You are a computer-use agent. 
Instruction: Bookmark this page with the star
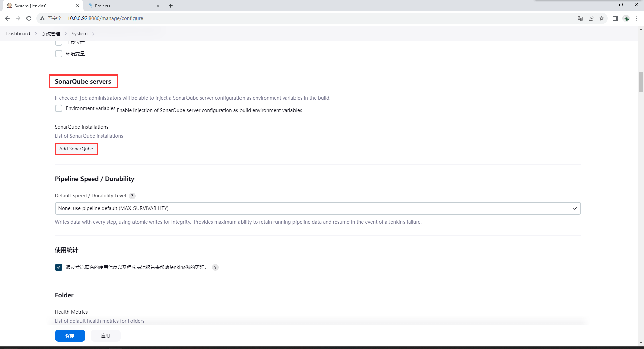click(602, 18)
